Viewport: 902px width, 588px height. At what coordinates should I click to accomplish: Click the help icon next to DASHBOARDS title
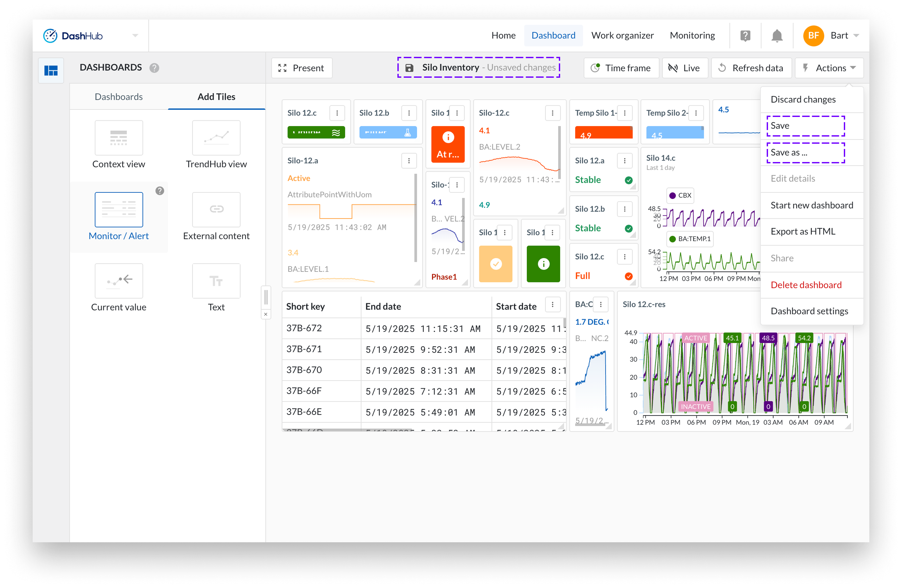[x=154, y=68]
